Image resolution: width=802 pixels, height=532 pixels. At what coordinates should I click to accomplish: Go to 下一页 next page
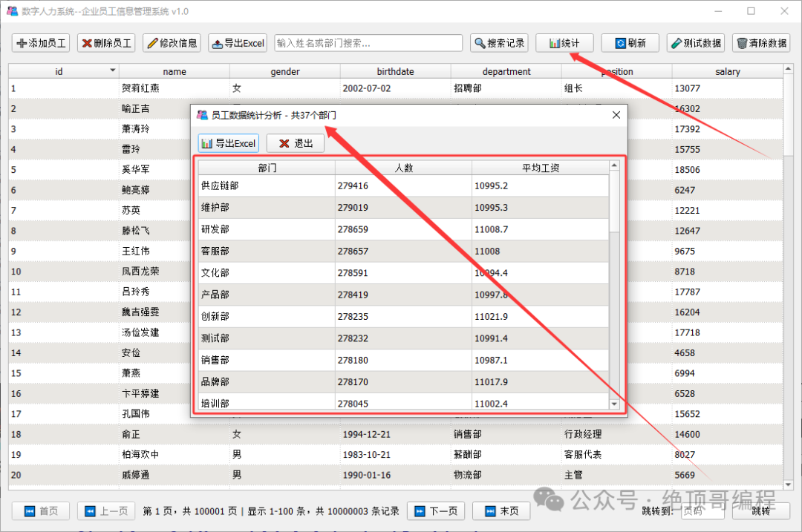[x=436, y=511]
